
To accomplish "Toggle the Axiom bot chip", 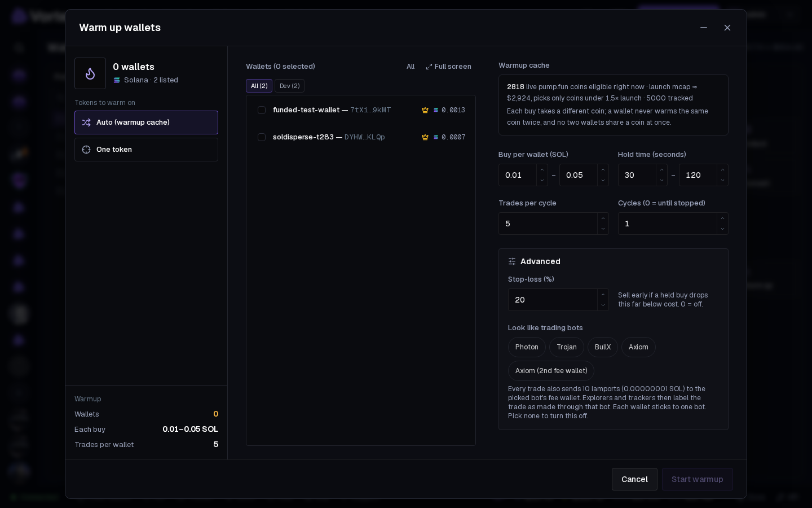I will [638, 347].
